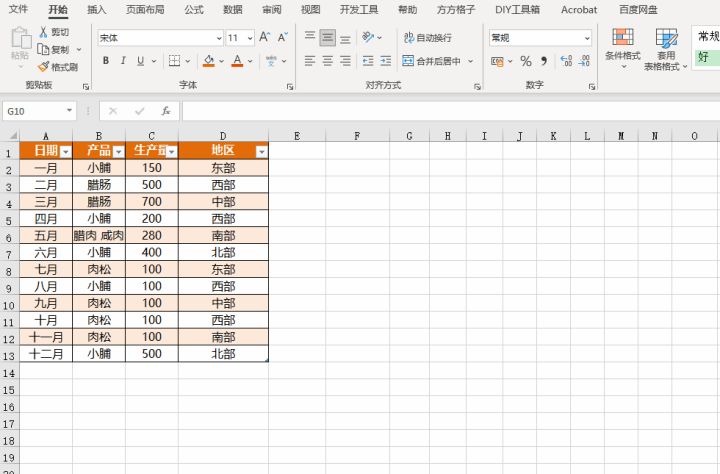720x474 pixels.
Task: Click the Insert Function fx icon
Action: click(x=166, y=111)
